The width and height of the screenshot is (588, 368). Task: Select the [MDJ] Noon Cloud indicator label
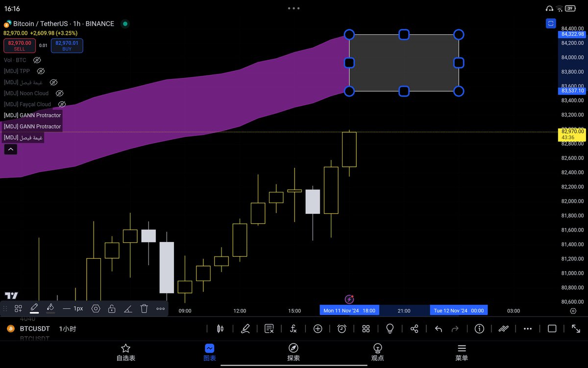coord(26,93)
